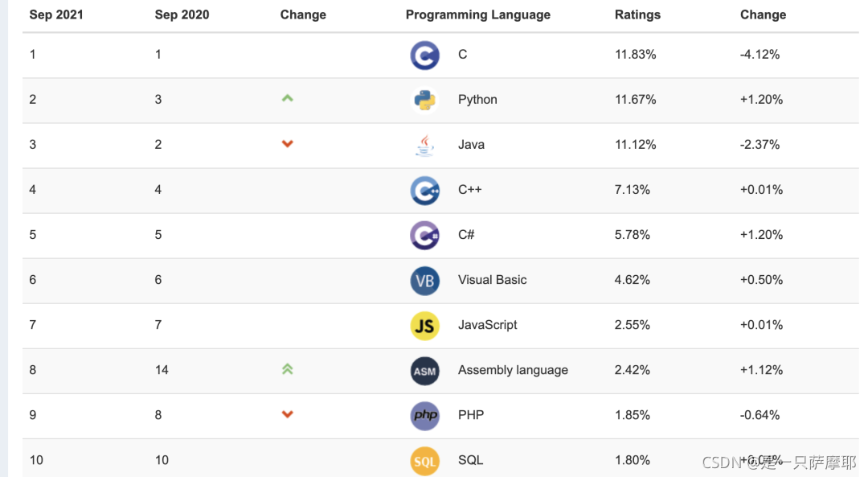Click the Java coffee cup icon
The width and height of the screenshot is (868, 477).
424,145
